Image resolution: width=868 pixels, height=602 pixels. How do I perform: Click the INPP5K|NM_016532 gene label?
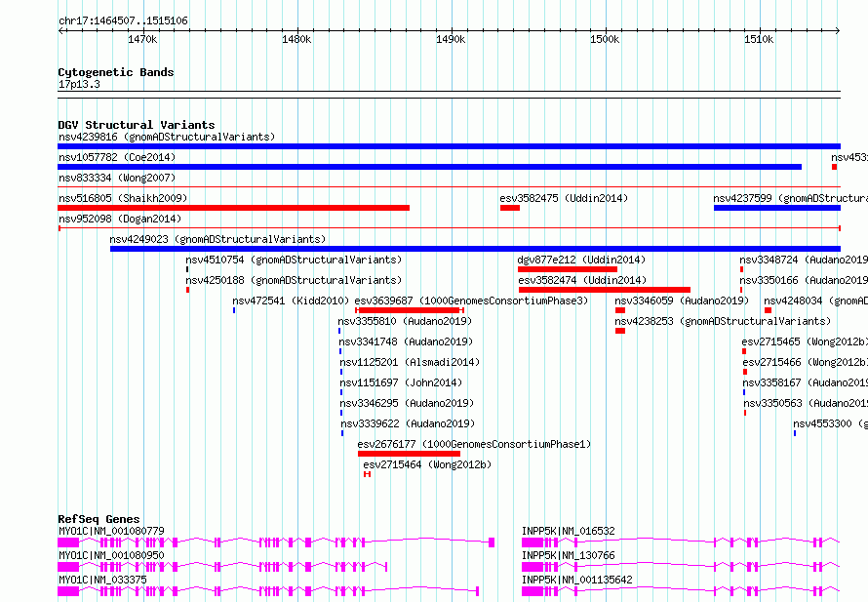point(568,531)
